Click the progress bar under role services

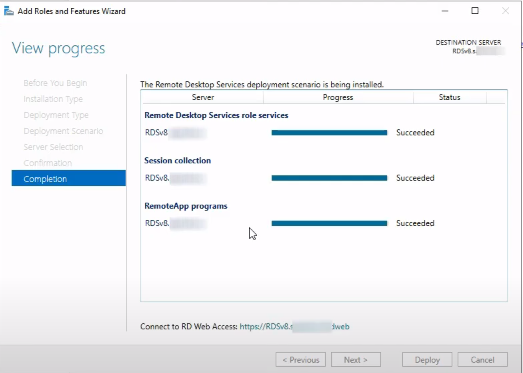pyautogui.click(x=329, y=133)
